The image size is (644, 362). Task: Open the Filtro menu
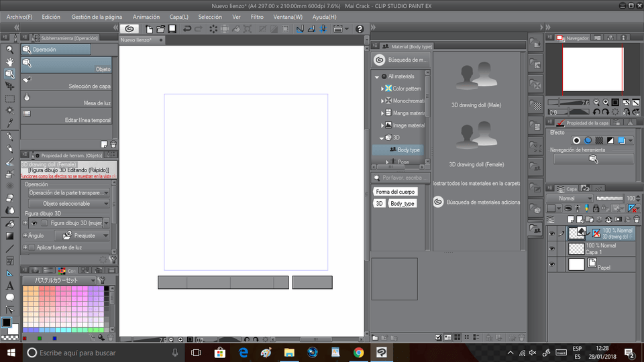pyautogui.click(x=257, y=17)
